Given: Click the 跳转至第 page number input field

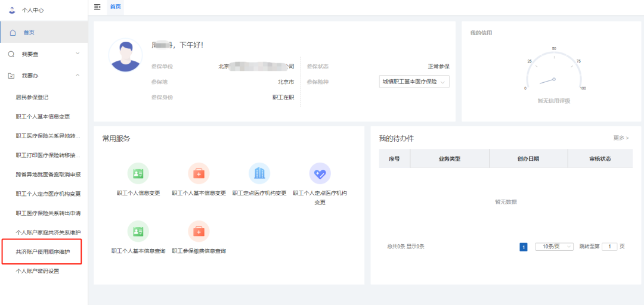Looking at the screenshot, I should click(609, 247).
